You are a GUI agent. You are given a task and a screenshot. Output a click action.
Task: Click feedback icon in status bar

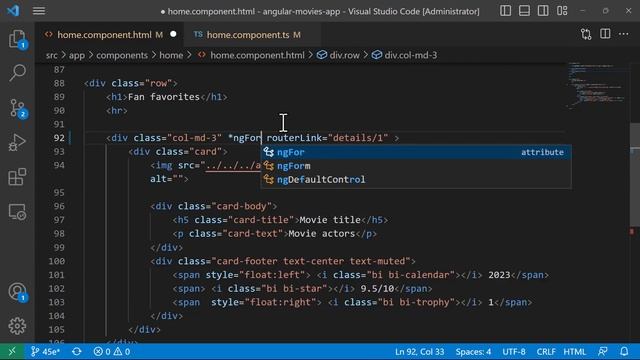[x=602, y=351]
